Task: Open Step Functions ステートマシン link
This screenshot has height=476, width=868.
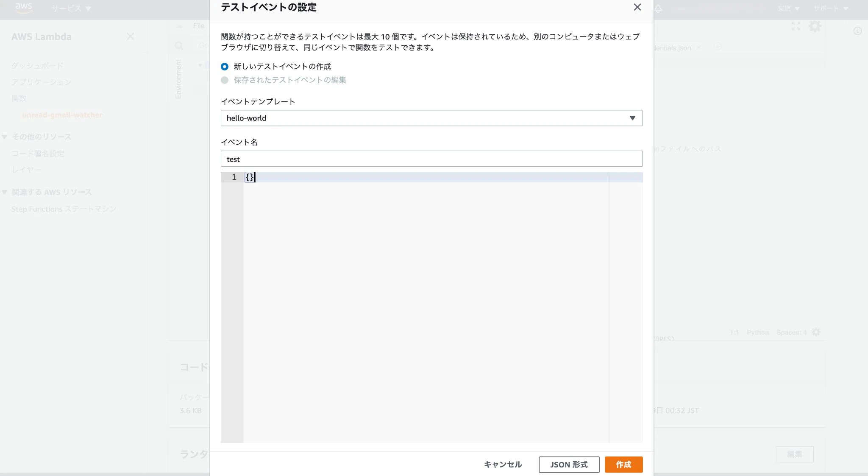Action: (64, 209)
